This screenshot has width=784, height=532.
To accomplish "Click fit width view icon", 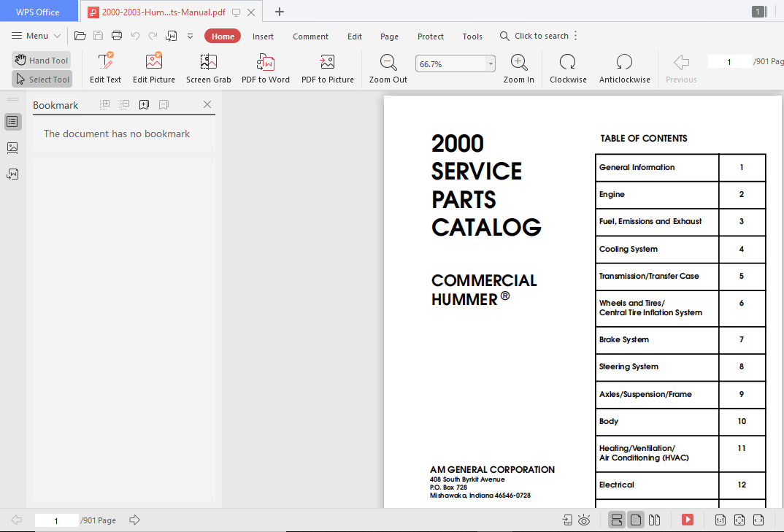I will coord(758,520).
